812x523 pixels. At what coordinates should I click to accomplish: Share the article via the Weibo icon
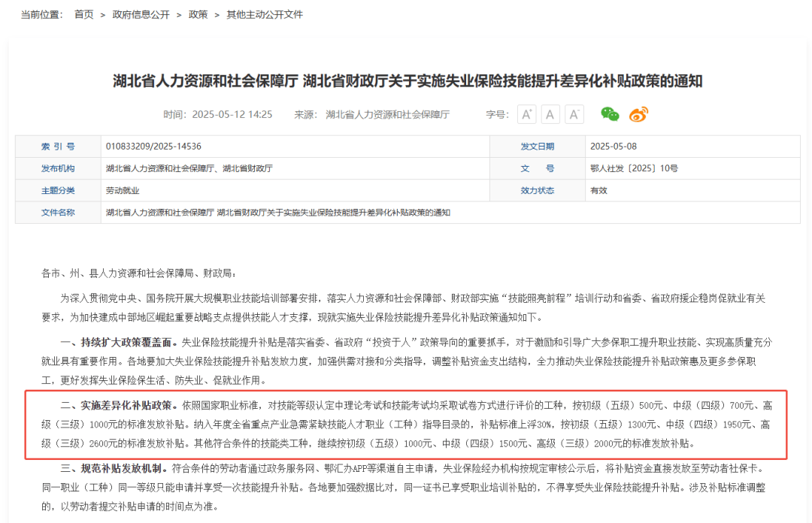(638, 114)
